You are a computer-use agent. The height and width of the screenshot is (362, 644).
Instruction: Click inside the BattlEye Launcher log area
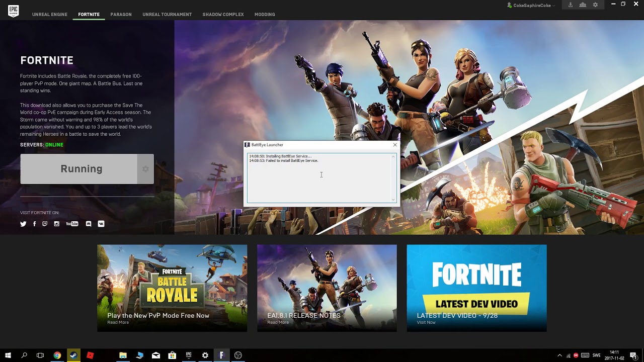[319, 178]
